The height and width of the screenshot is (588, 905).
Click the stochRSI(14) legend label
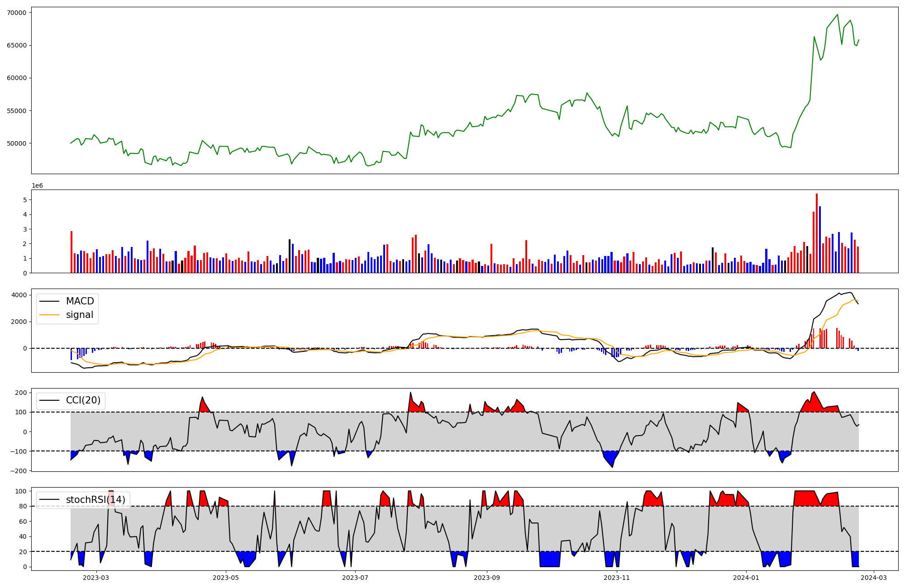click(x=95, y=499)
